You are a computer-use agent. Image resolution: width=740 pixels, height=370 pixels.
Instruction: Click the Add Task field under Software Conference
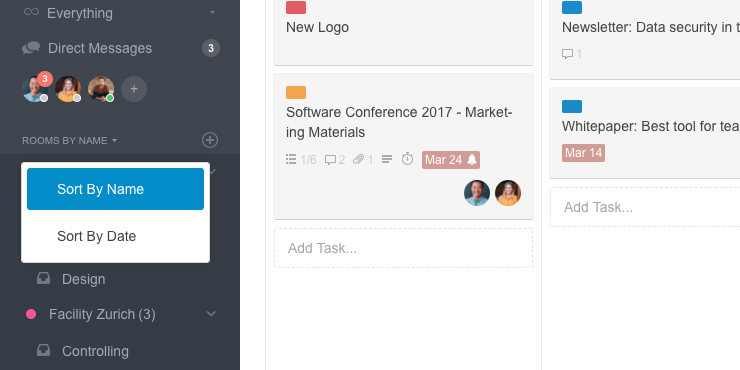coord(404,248)
